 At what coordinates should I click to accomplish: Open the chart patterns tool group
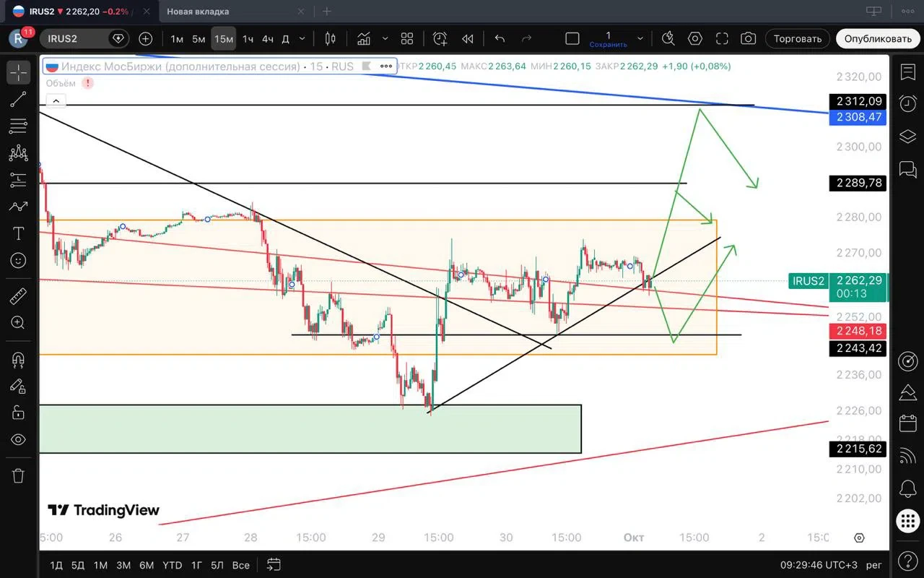[18, 153]
